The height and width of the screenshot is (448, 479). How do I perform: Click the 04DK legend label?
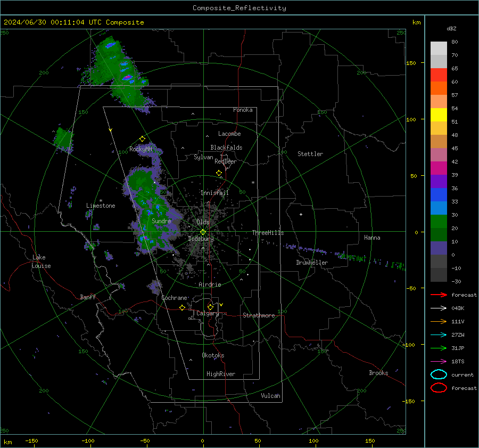[x=458, y=308]
